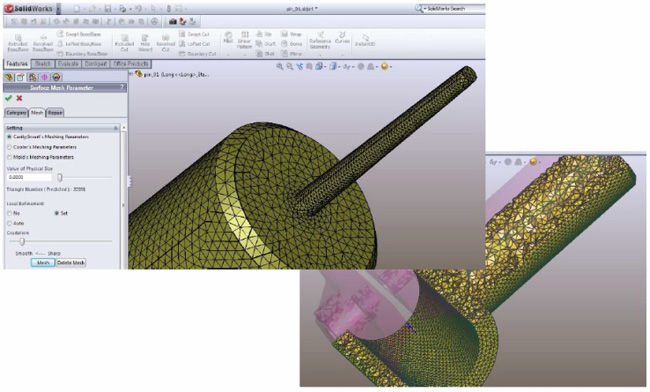This screenshot has width=650, height=392.
Task: Accept settings with the green checkmark
Action: coord(8,98)
